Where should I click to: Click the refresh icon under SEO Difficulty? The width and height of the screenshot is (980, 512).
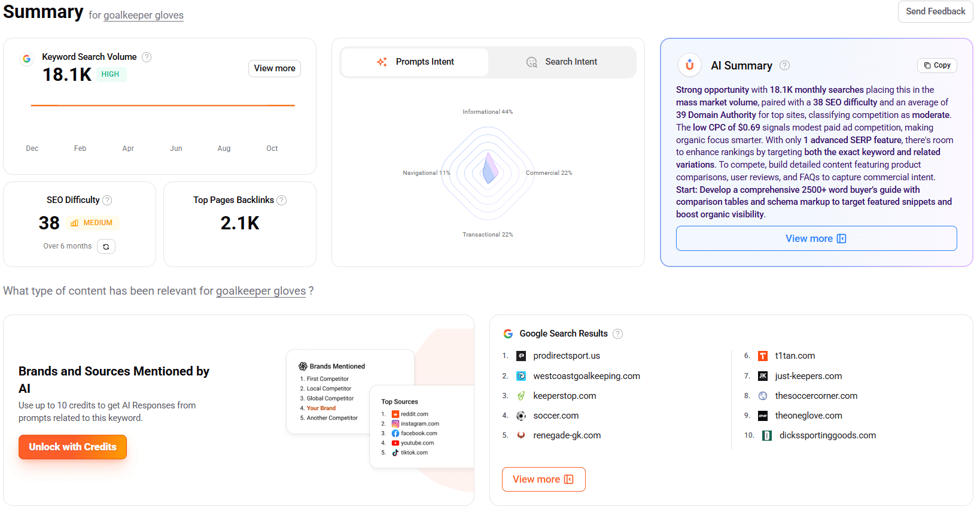(x=106, y=246)
